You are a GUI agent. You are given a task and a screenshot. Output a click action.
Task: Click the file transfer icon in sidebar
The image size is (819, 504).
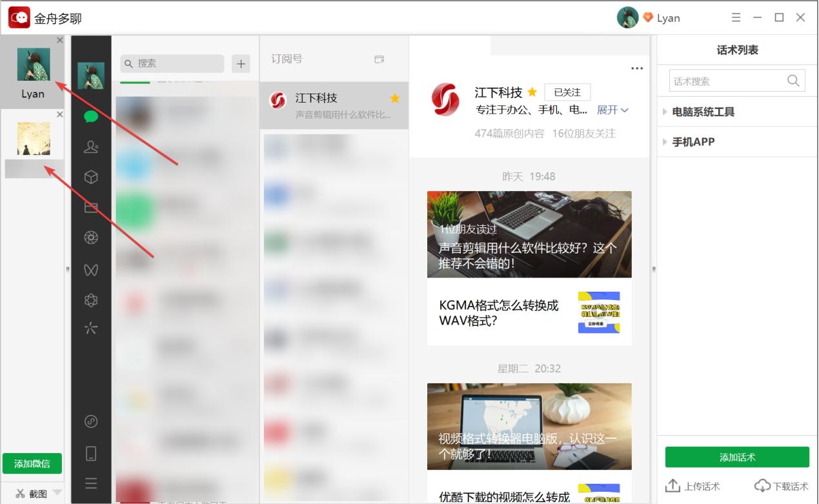tap(90, 207)
